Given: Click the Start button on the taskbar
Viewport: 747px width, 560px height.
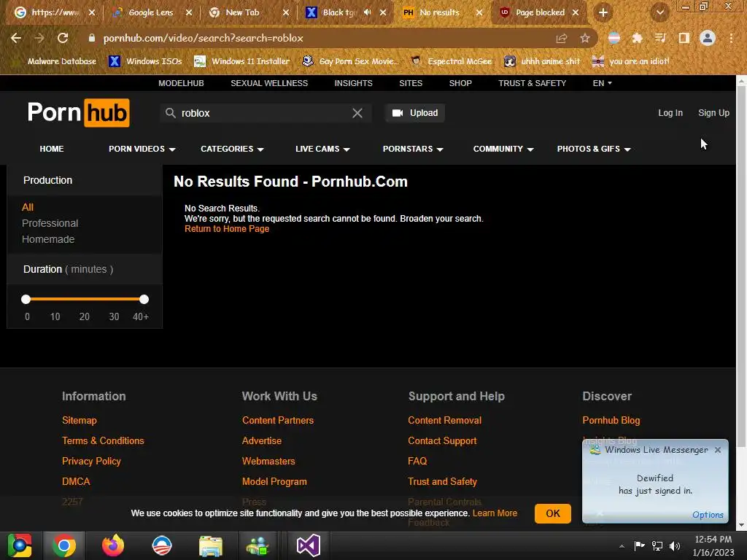Looking at the screenshot, I should point(20,545).
